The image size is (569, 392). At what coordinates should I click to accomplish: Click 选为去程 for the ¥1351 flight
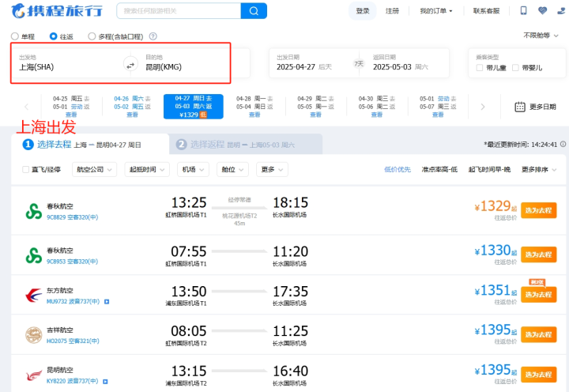click(538, 294)
